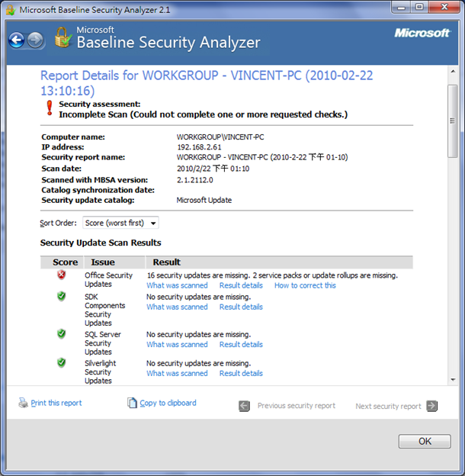Click the OK button
465x476 pixels.
[x=425, y=441]
